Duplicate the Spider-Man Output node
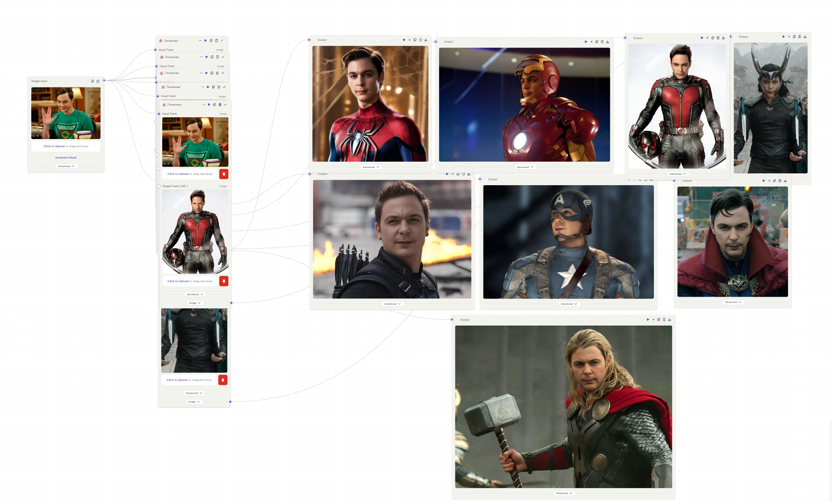Screen dimensions: 832x504 415,40
